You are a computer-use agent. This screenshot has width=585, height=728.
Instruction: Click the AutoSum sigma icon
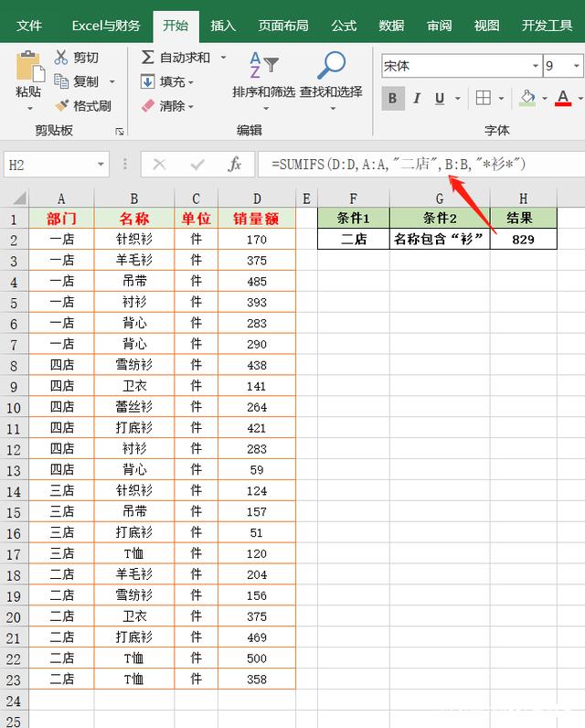(x=148, y=58)
